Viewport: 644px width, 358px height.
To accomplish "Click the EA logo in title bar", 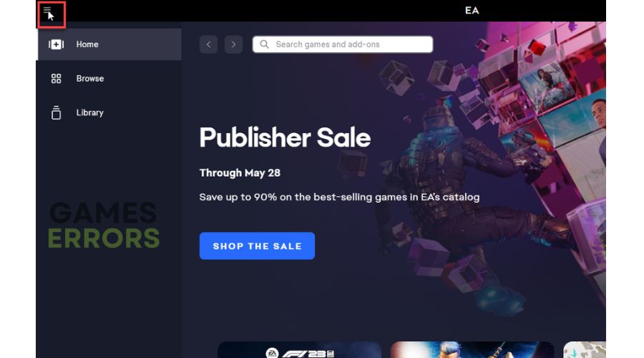I will (472, 10).
